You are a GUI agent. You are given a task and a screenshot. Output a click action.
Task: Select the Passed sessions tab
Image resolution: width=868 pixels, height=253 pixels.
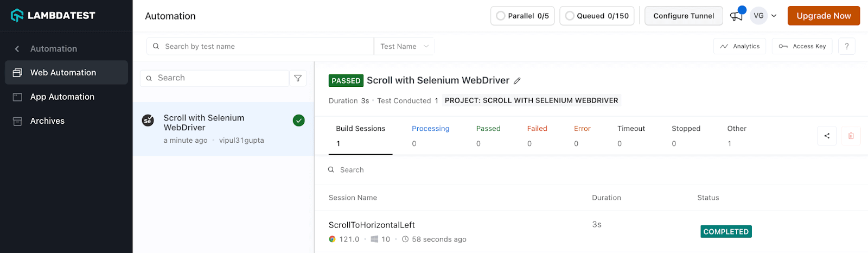tap(488, 129)
